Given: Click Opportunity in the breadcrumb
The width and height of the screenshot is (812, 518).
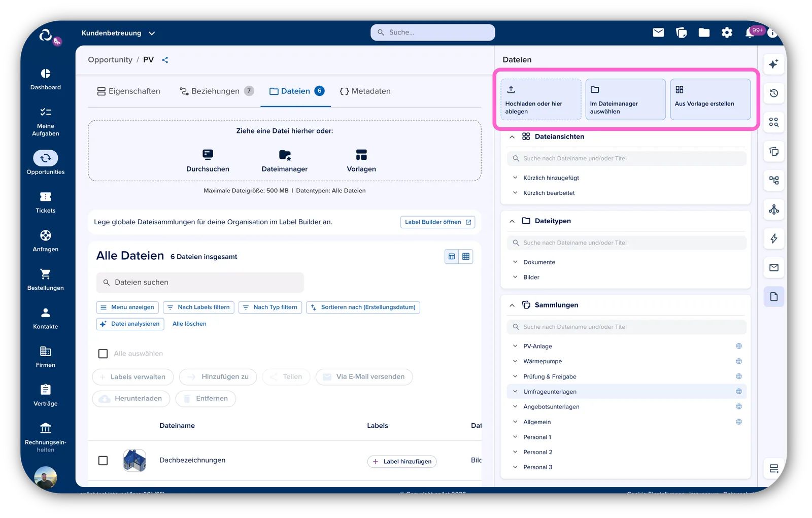Looking at the screenshot, I should (110, 60).
